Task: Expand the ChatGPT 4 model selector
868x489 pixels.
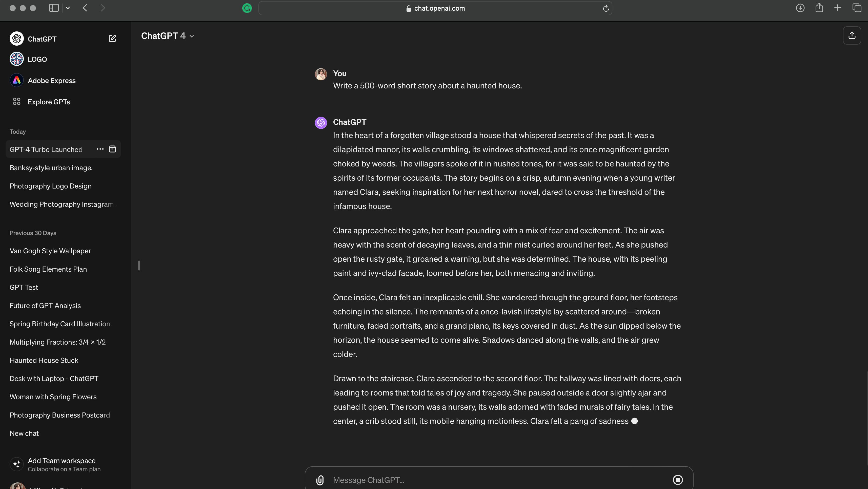Action: (168, 36)
